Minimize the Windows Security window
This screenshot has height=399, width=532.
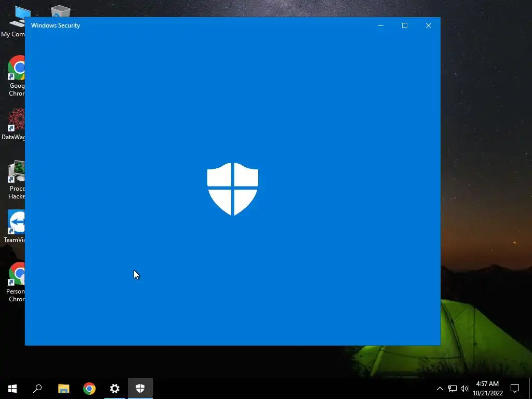tap(381, 25)
